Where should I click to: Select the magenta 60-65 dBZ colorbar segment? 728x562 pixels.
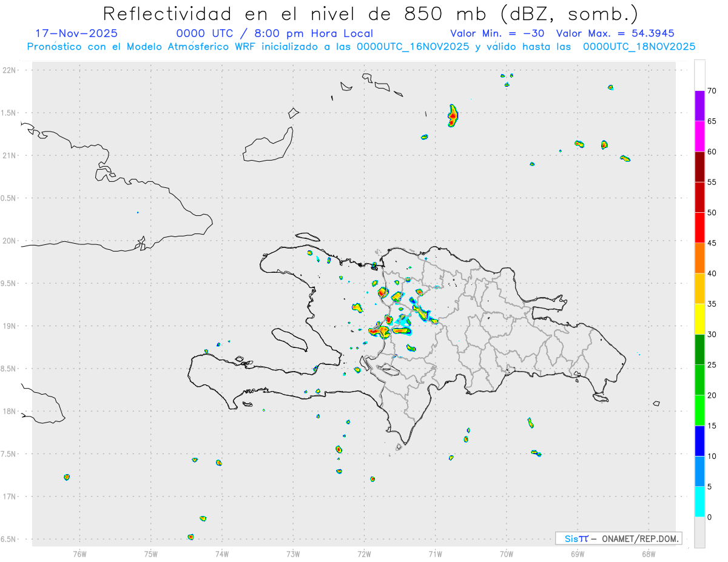[699, 136]
